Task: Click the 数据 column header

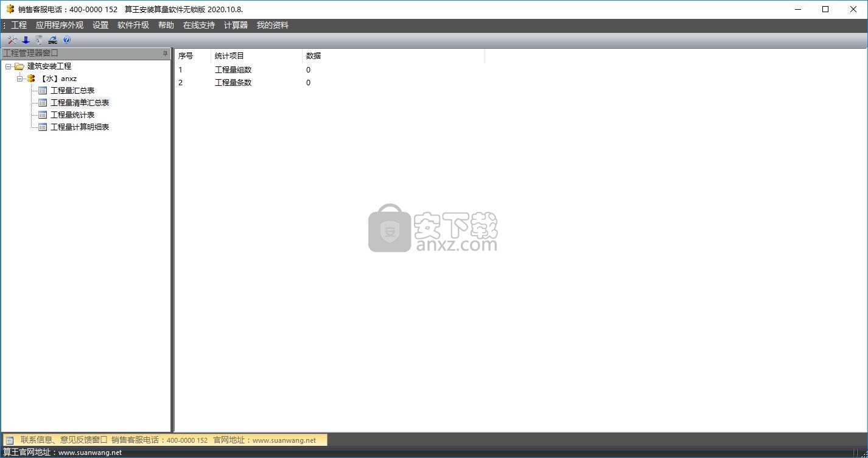Action: pyautogui.click(x=393, y=56)
